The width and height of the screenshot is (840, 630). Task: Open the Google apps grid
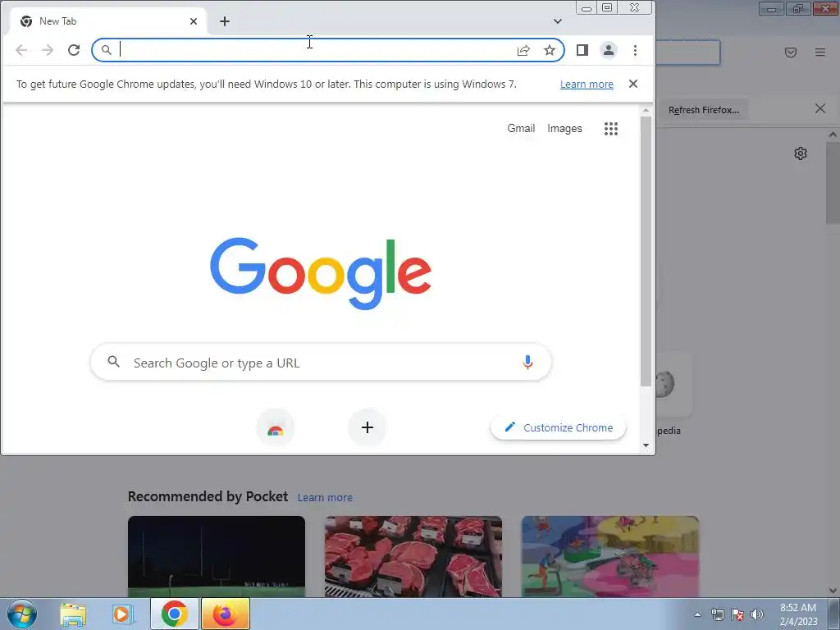click(x=611, y=129)
